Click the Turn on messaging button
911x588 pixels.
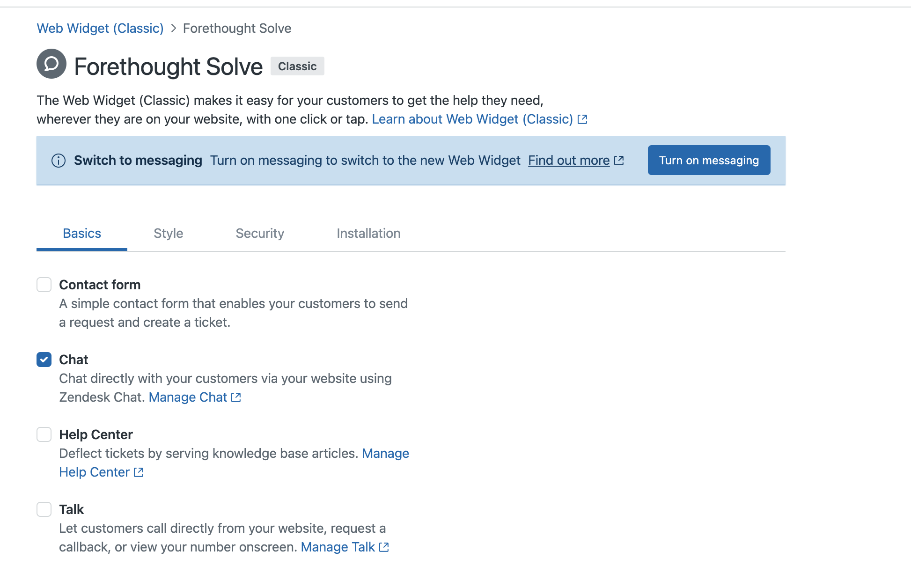[709, 160]
